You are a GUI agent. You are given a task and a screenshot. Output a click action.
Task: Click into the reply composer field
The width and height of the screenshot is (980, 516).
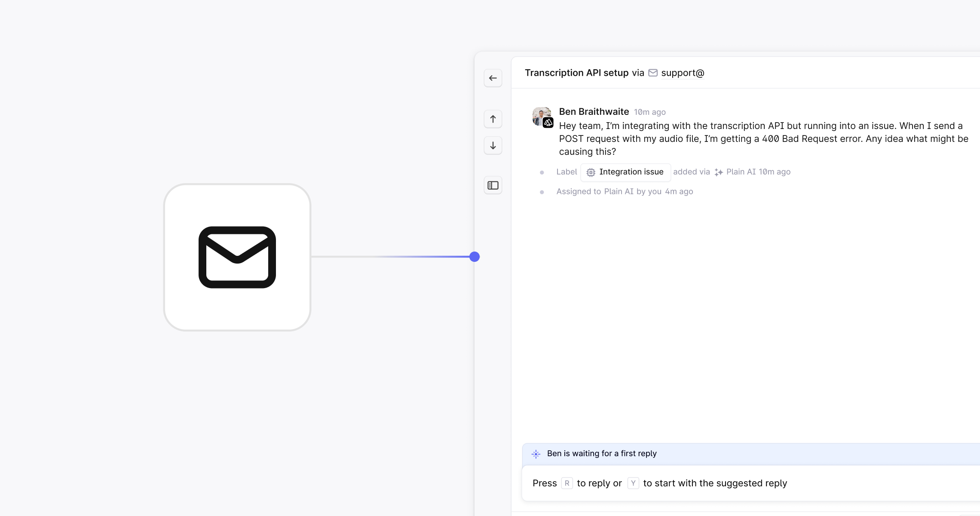(x=751, y=483)
